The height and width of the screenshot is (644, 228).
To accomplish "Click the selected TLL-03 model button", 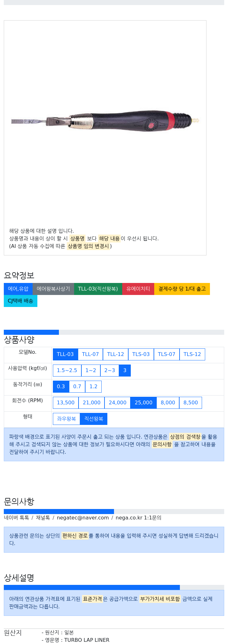I will (x=65, y=354).
